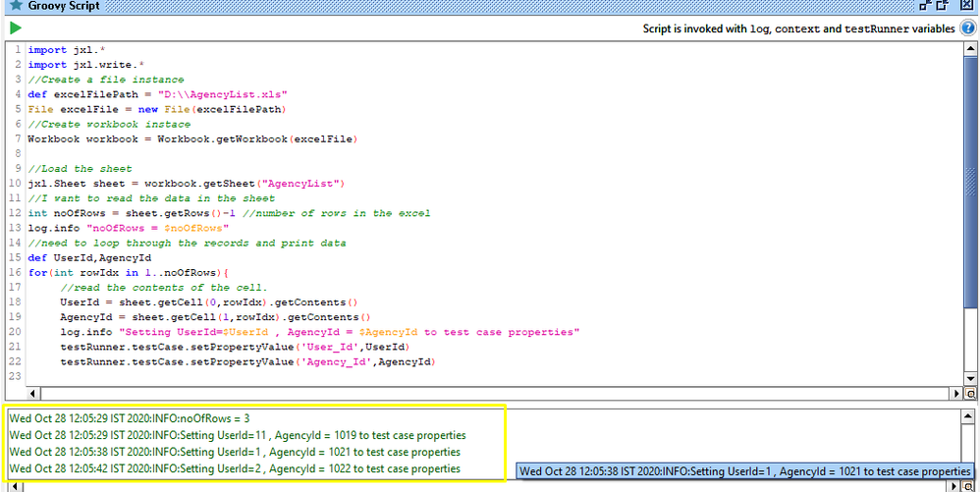
Task: Open script help via blue question mark
Action: point(966,28)
